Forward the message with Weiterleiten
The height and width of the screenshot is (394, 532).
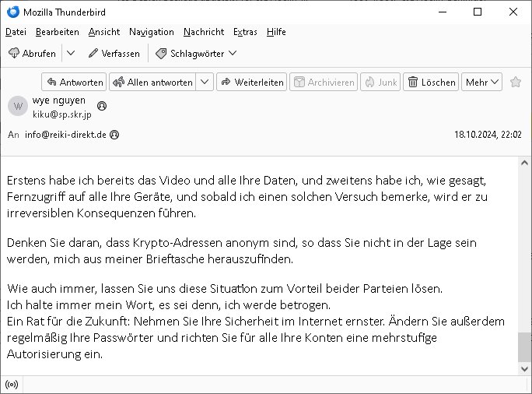[252, 82]
